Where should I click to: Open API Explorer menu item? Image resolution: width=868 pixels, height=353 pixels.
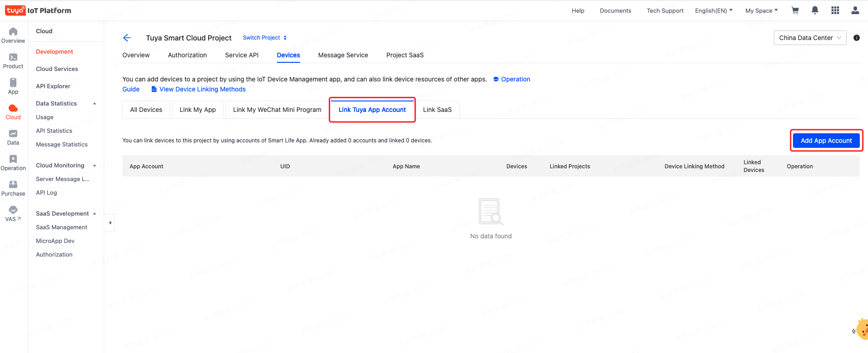tap(53, 86)
